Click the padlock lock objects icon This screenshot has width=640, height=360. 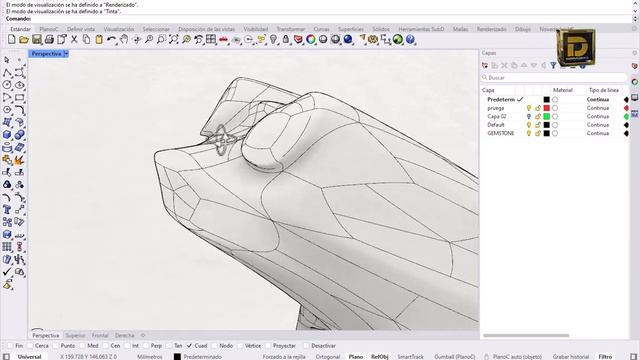(286, 40)
